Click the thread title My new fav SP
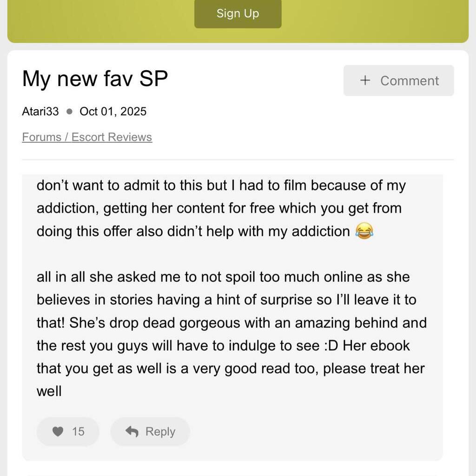 [x=95, y=79]
